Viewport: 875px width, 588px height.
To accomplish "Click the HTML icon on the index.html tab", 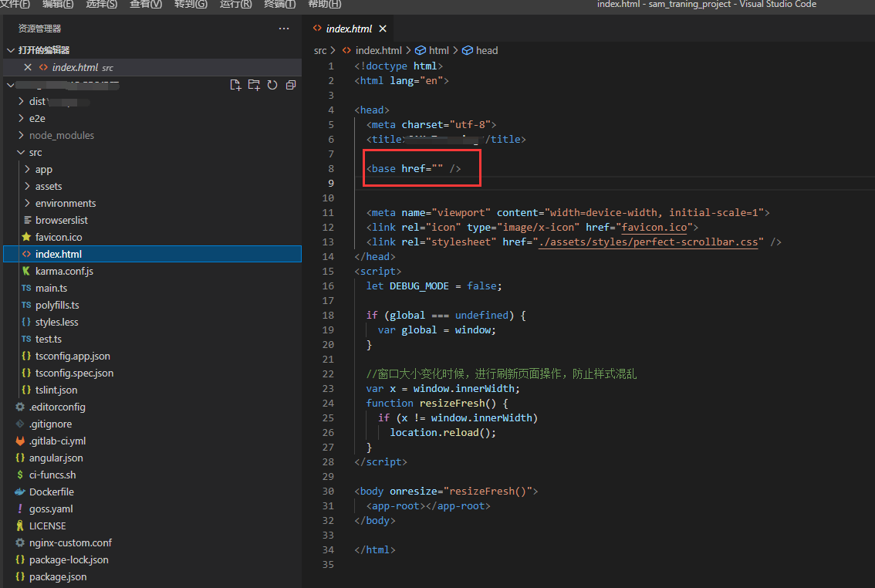I will tap(317, 28).
